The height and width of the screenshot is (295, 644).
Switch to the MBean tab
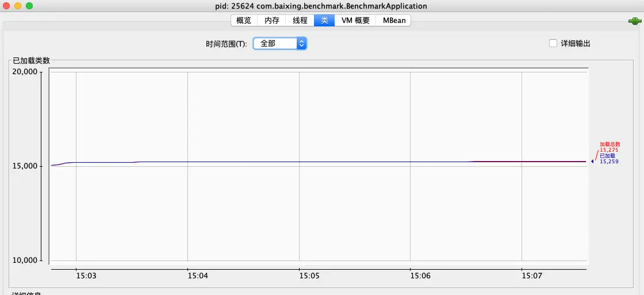coord(393,21)
